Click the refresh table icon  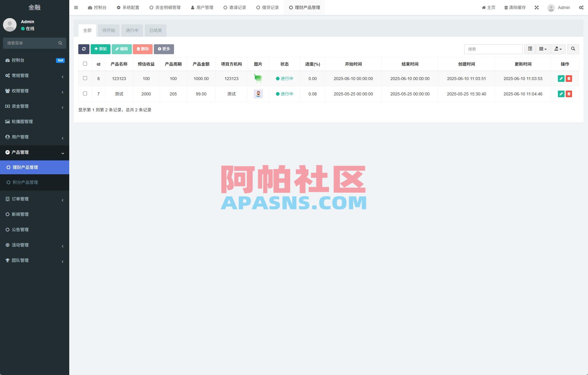[84, 49]
